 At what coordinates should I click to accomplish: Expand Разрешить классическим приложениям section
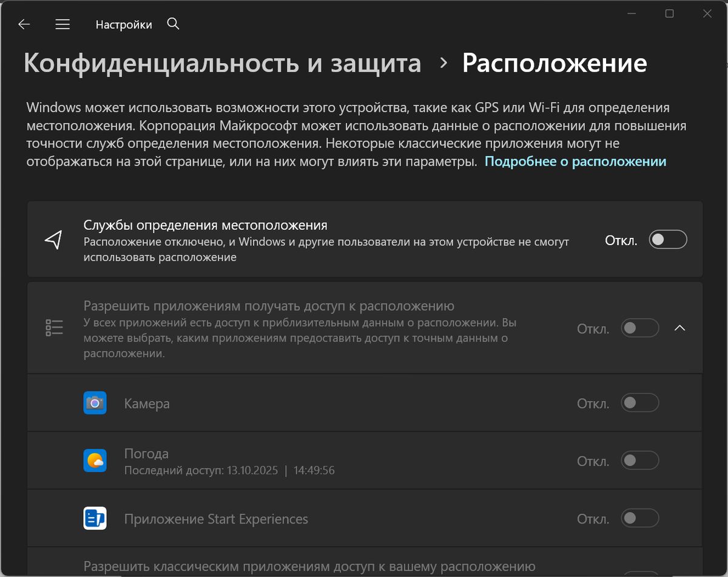364,565
